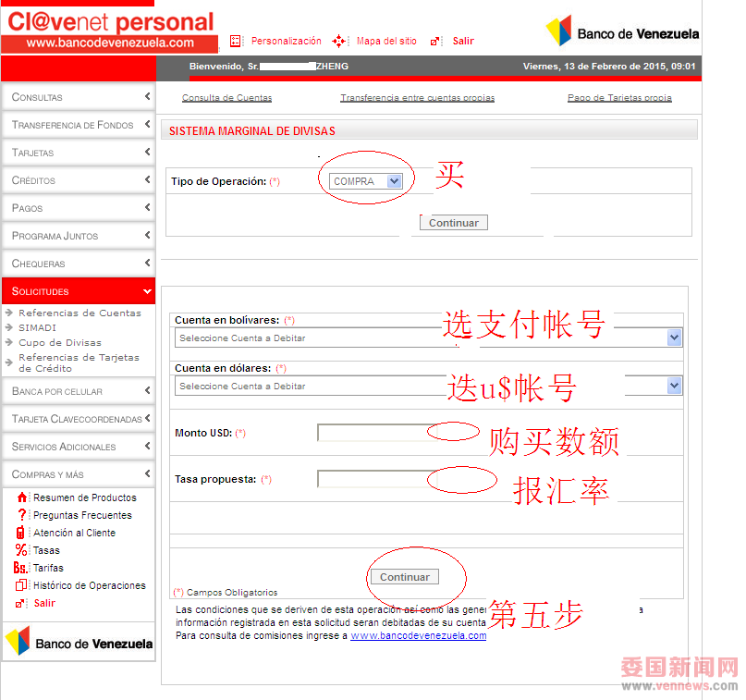This screenshot has height=700, width=746.
Task: Open the Compras y Más menu
Action: pyautogui.click(x=79, y=474)
